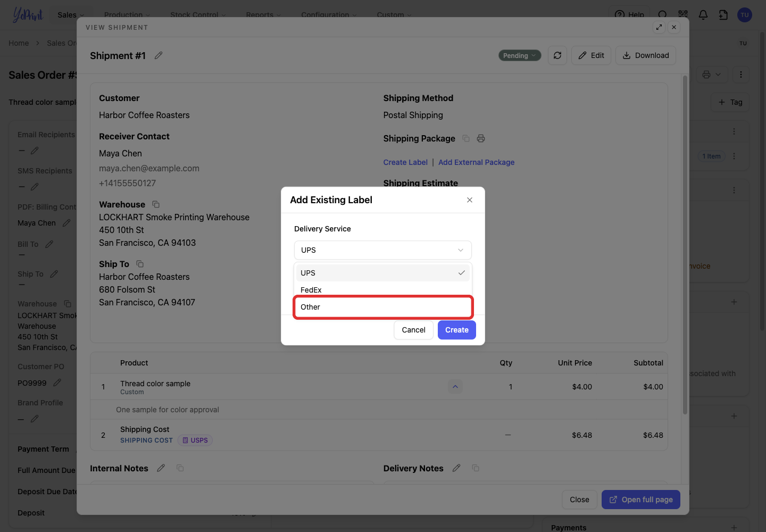Click the Edit shipment button

(x=592, y=55)
